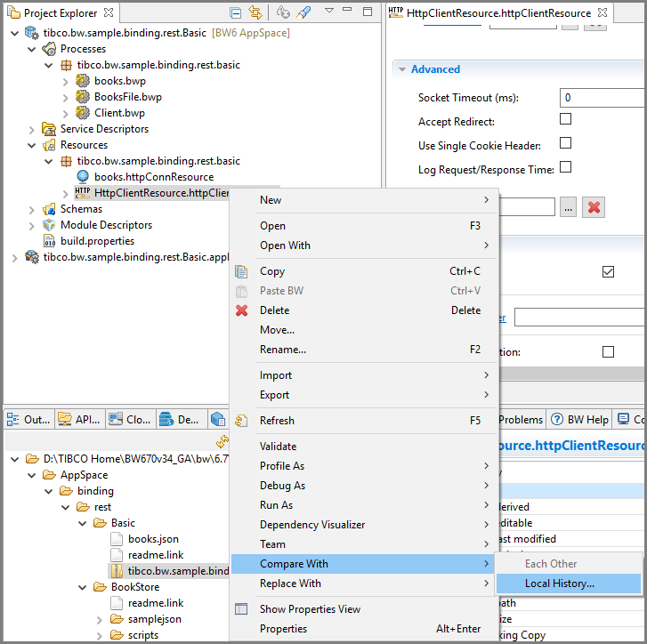Choose Replace With in context menu
The height and width of the screenshot is (644, 647).
[x=362, y=584]
